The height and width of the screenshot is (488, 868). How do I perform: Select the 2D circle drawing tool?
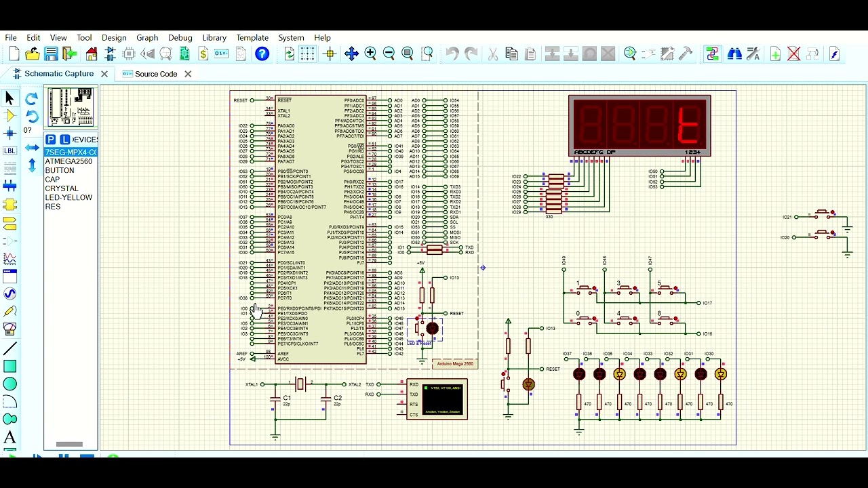pyautogui.click(x=9, y=384)
